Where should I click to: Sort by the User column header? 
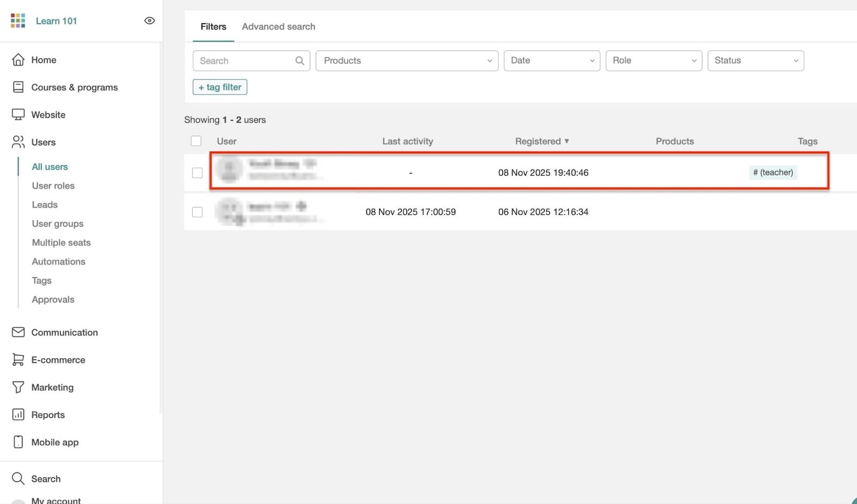point(227,141)
